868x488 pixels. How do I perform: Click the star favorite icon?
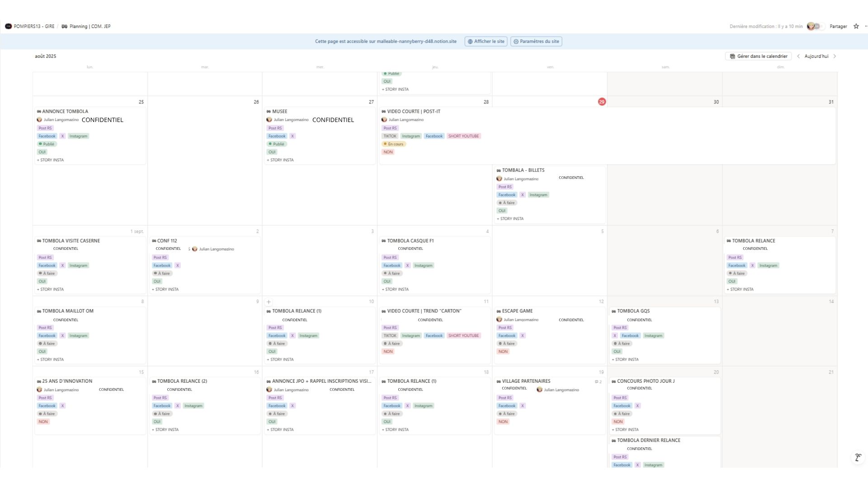coord(856,26)
